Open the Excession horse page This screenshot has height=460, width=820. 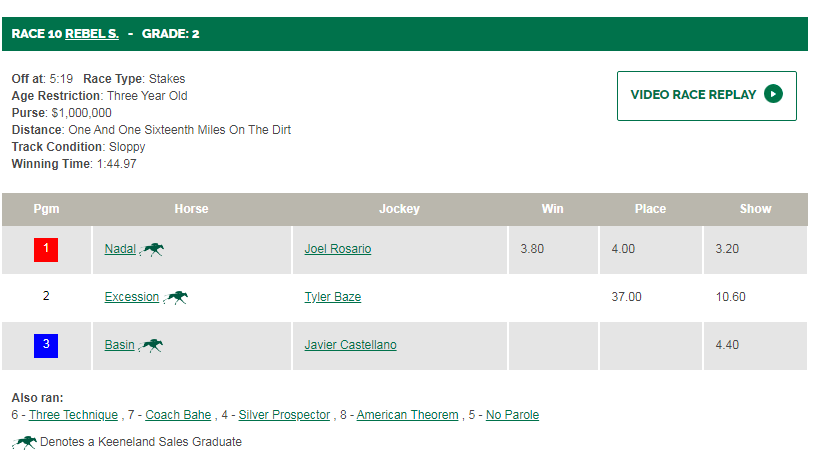pos(132,297)
